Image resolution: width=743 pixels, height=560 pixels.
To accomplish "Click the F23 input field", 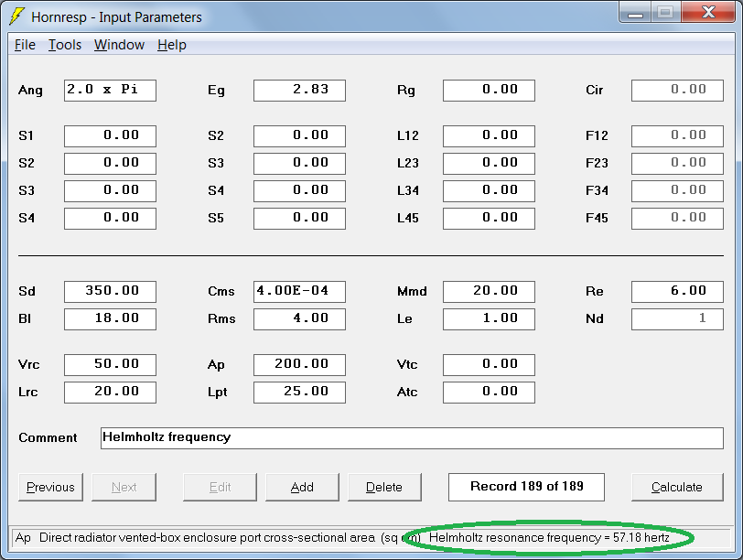I will pyautogui.click(x=677, y=164).
